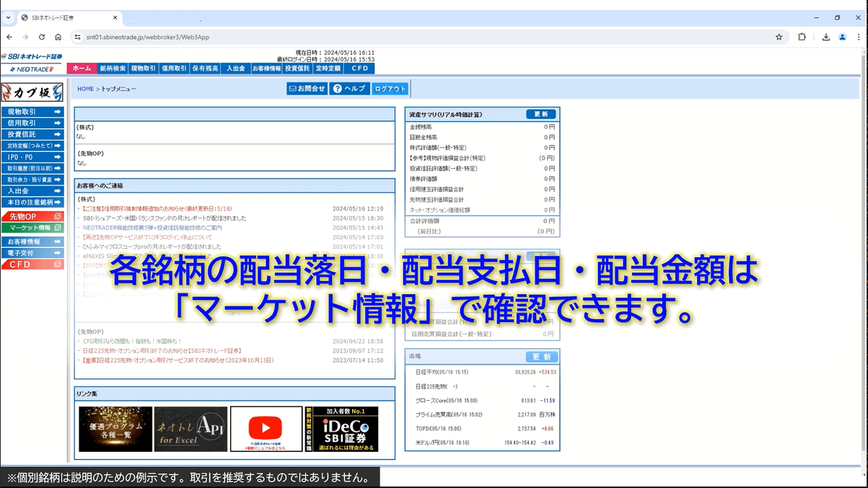
Task: Open the browser home icon
Action: click(x=59, y=37)
